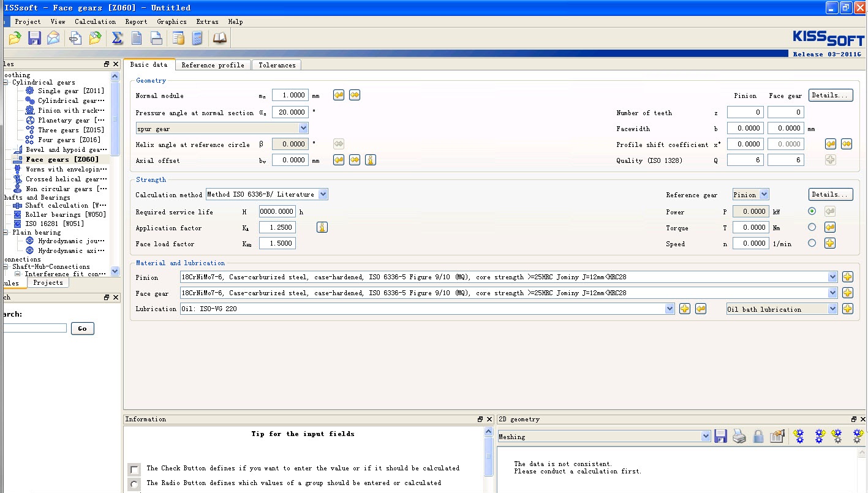Collapse the Cylindrical gears tree node

coord(7,82)
